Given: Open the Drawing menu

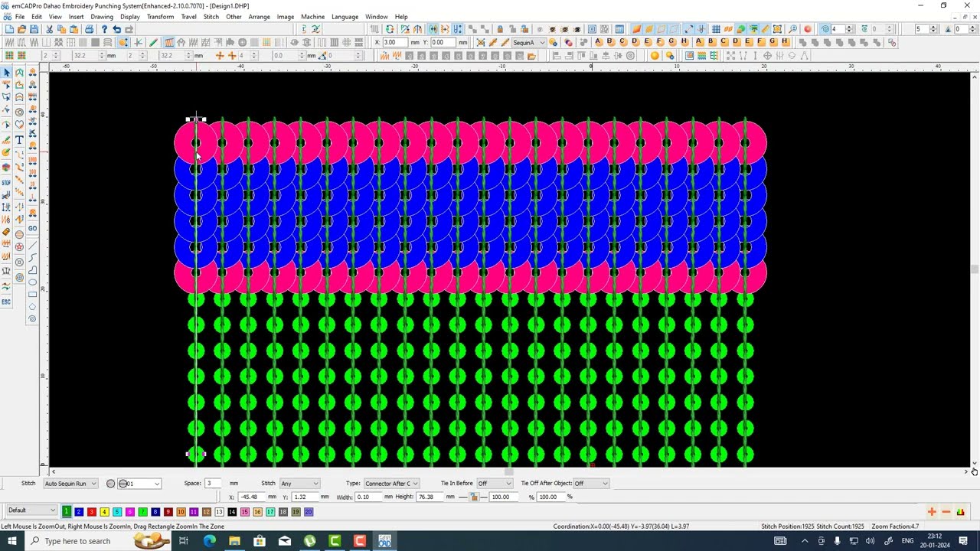Looking at the screenshot, I should (102, 17).
